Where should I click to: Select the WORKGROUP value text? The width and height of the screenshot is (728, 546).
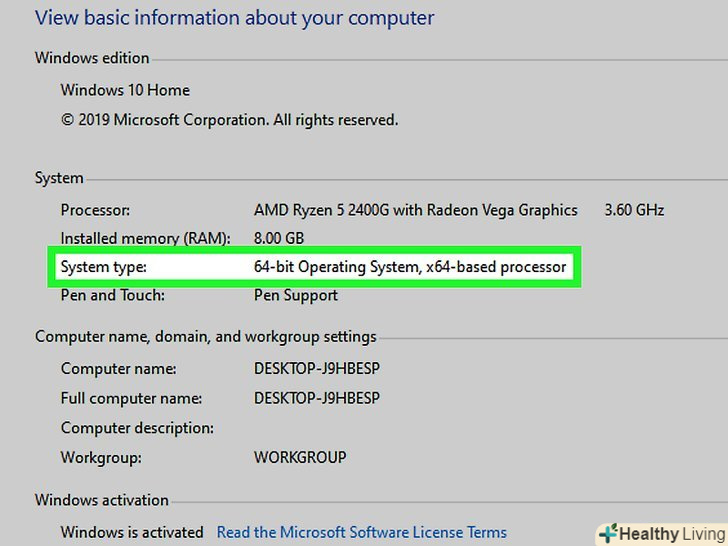pos(300,457)
